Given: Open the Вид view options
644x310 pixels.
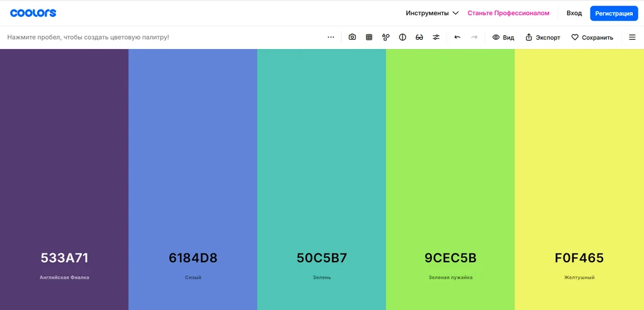Looking at the screenshot, I should tap(503, 37).
